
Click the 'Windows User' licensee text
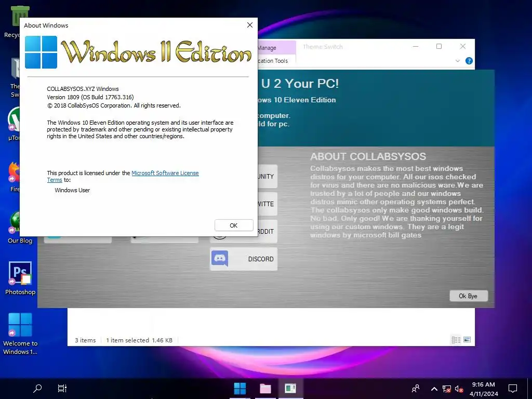coord(72,190)
